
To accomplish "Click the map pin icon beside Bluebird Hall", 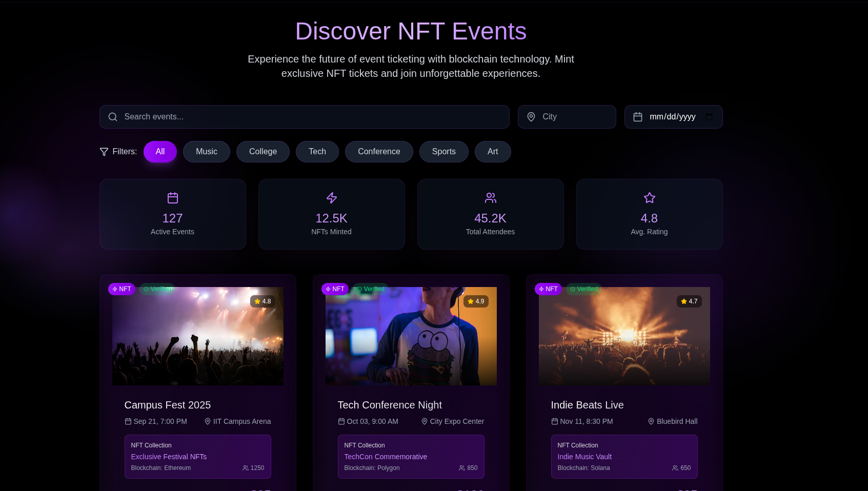I will 652,421.
